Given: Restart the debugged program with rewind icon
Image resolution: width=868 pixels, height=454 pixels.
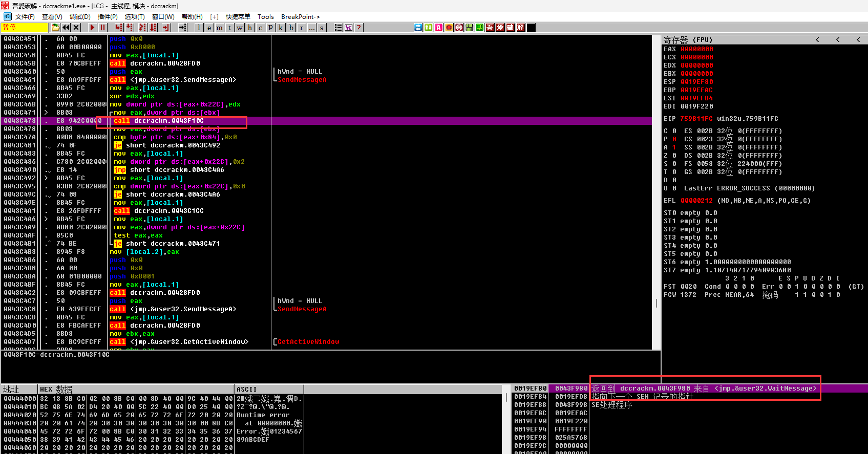Looking at the screenshot, I should 66,28.
